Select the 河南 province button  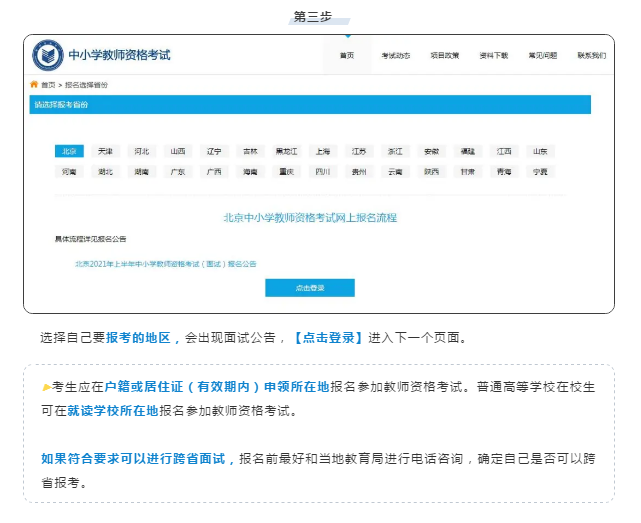pos(69,171)
